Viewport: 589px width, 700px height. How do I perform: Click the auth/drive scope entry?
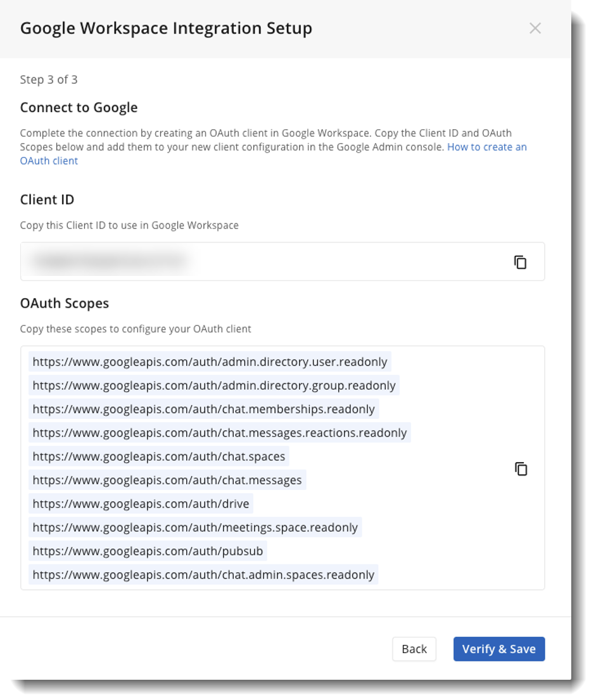[x=141, y=504]
